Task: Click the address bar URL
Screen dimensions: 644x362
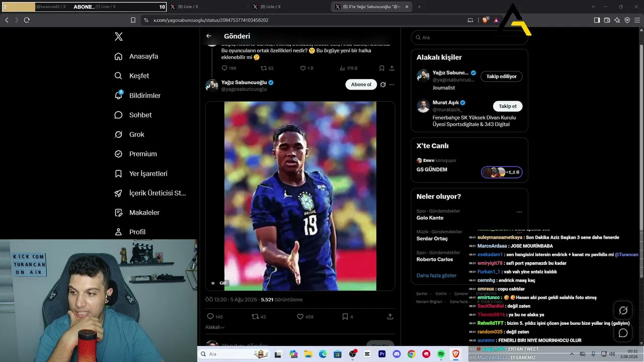Action: (211, 20)
